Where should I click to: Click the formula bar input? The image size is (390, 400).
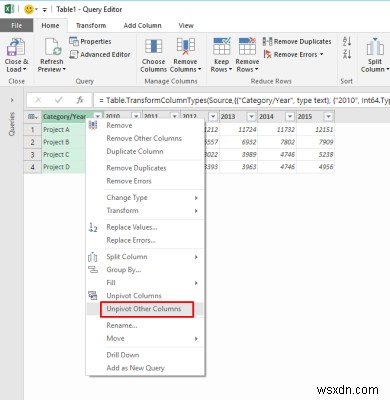coord(242,100)
